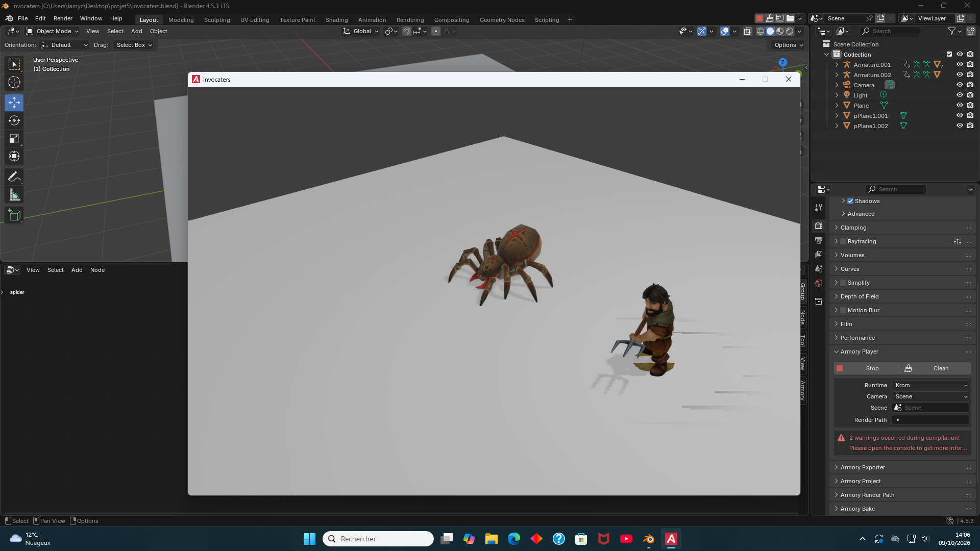Click the Render Path input field
This screenshot has height=551, width=980.
click(930, 420)
